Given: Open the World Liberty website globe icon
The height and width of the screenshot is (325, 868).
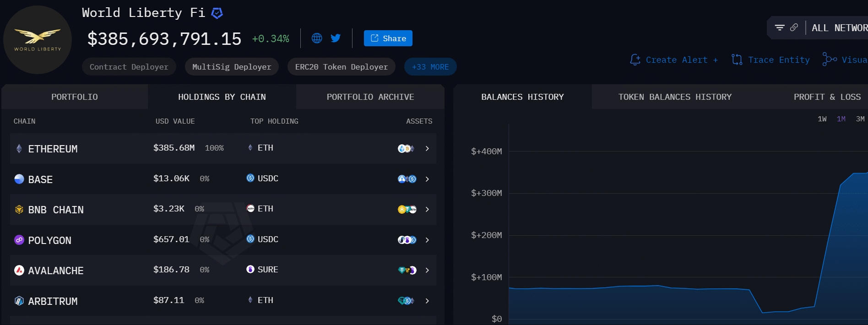Looking at the screenshot, I should pos(317,38).
